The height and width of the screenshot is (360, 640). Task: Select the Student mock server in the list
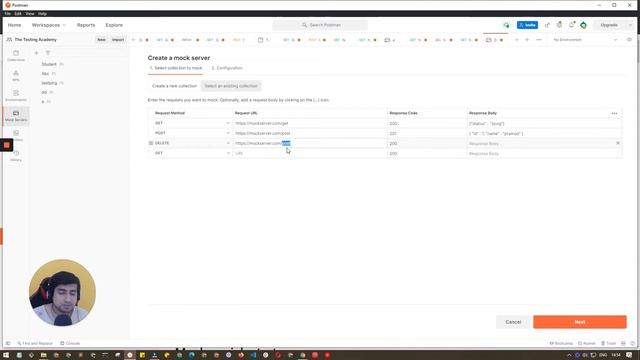pos(49,64)
